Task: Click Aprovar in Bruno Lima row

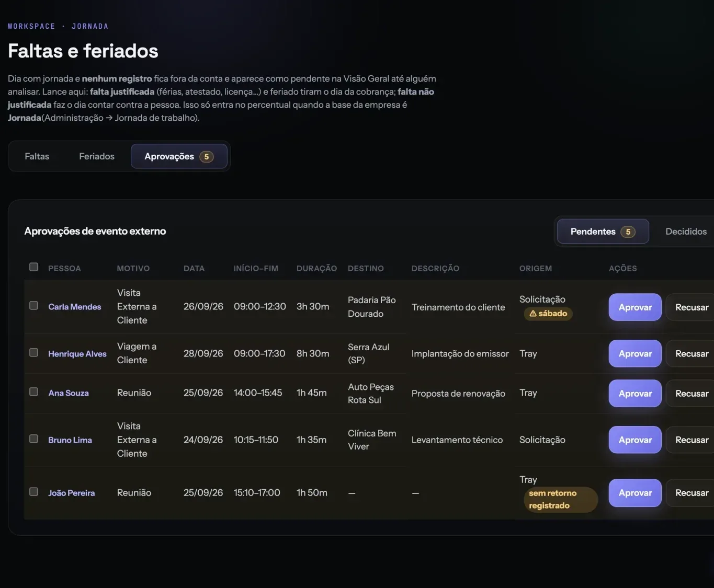Action: [x=635, y=440]
